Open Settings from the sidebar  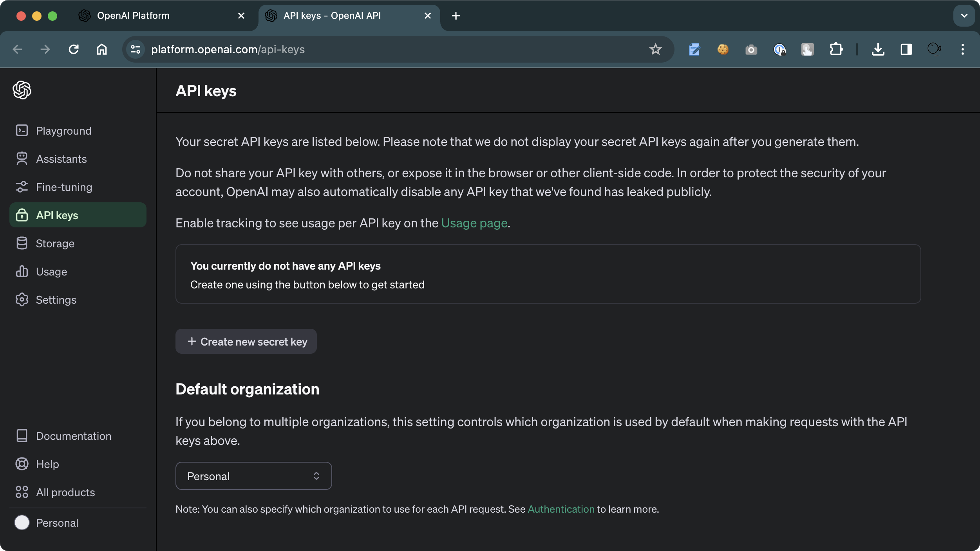pyautogui.click(x=56, y=300)
